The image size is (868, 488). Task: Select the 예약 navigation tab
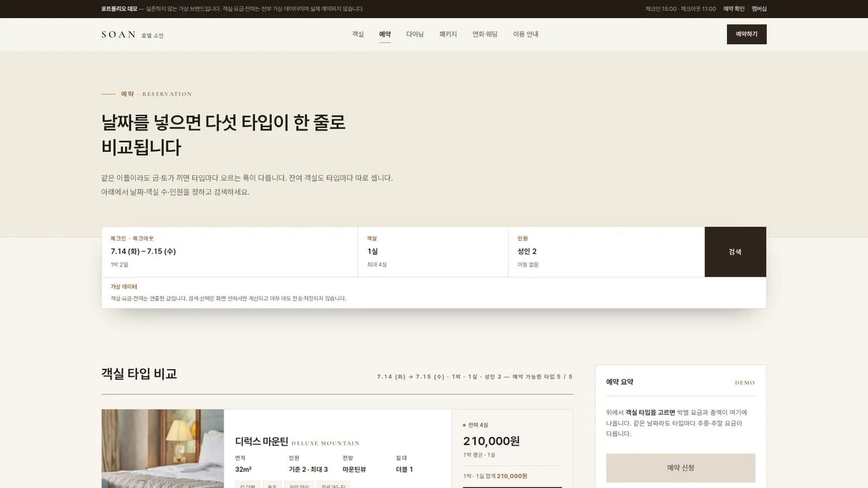[x=385, y=34]
